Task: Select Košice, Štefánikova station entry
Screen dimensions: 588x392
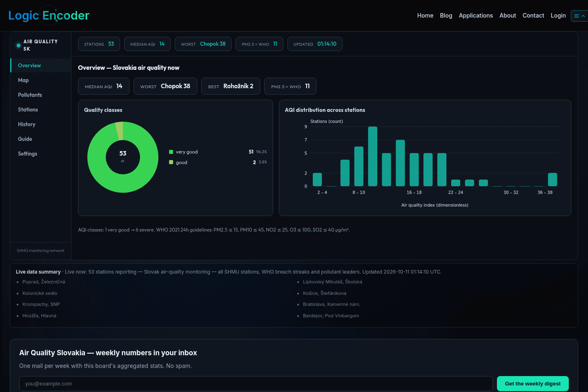Action: (325, 293)
